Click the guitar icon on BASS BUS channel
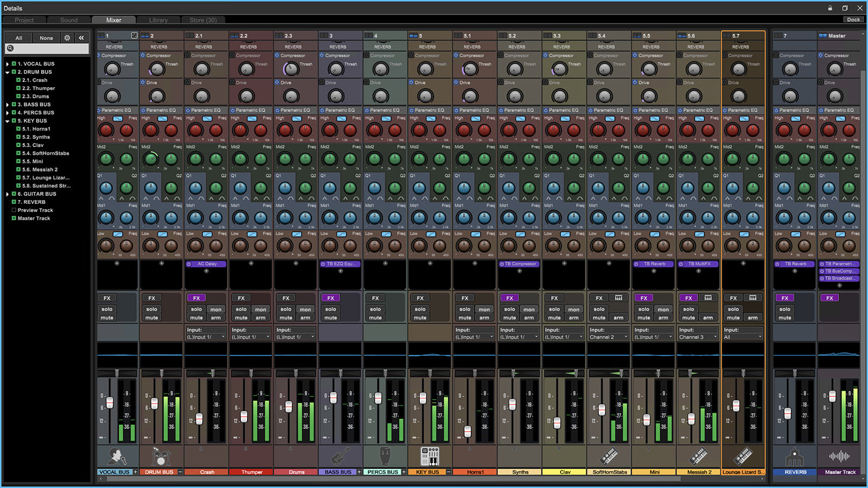The width and height of the screenshot is (868, 488). (x=340, y=456)
